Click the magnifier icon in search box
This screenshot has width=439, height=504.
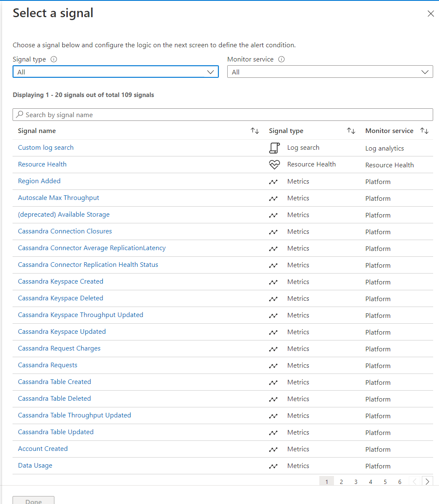tap(20, 114)
